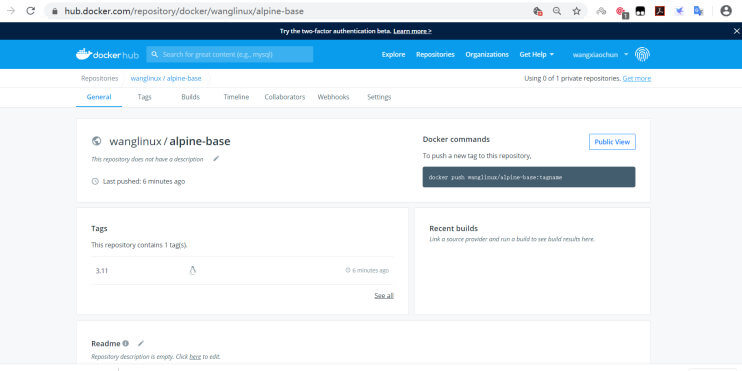The height and width of the screenshot is (371, 742).
Task: Follow the Get more link
Action: pyautogui.click(x=636, y=79)
